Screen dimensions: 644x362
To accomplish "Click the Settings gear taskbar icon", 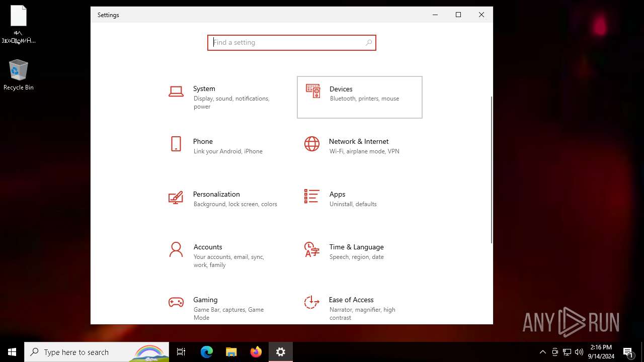I will pos(281,352).
